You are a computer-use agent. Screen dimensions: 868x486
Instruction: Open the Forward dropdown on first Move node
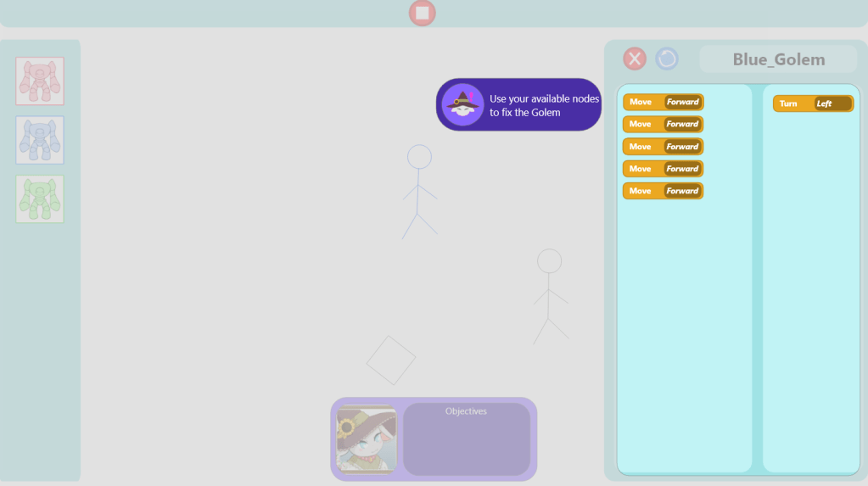click(x=682, y=103)
